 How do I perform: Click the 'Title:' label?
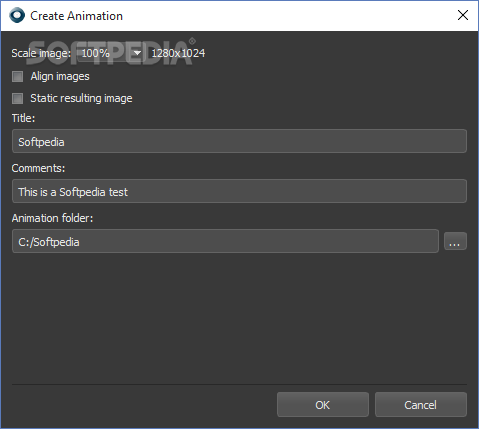click(x=23, y=118)
